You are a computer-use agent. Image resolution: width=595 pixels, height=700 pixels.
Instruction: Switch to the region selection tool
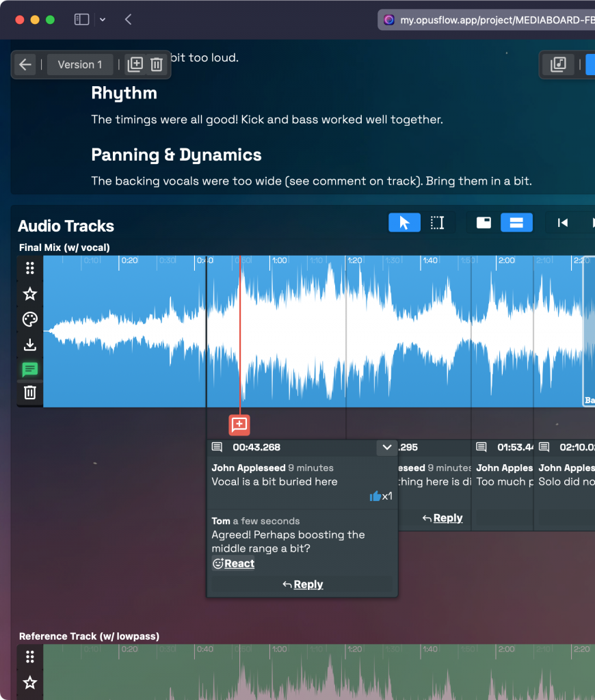coord(437,223)
